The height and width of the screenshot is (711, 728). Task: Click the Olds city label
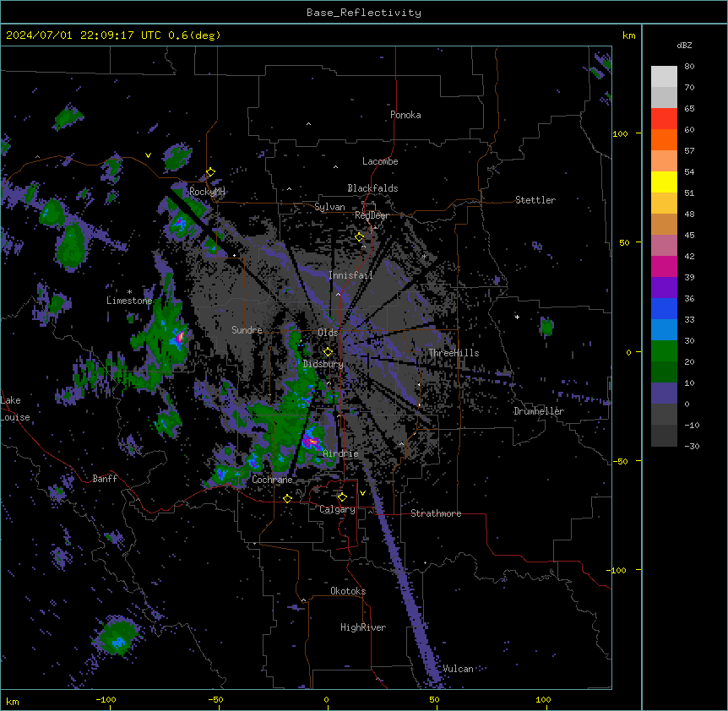click(328, 333)
